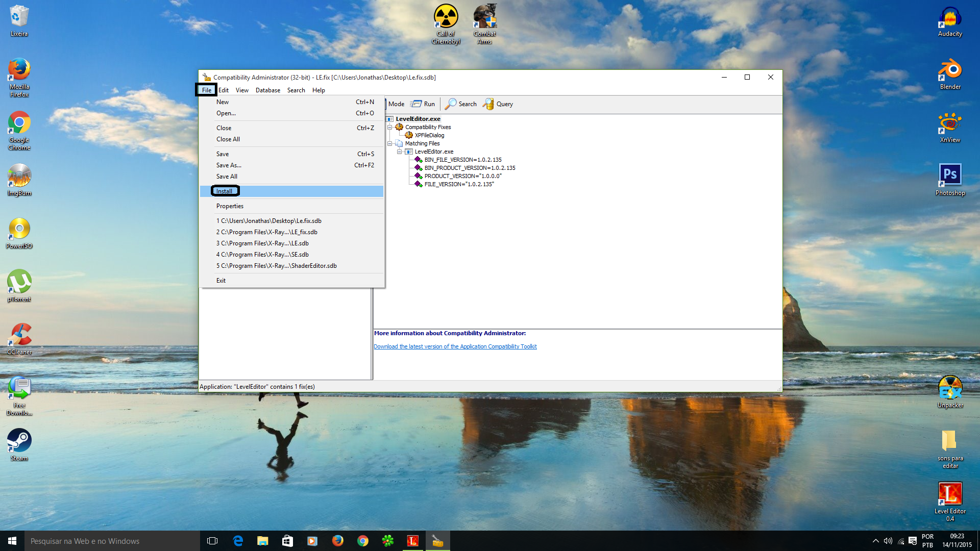980x551 pixels.
Task: Choose Properties from the File menu
Action: 291,206
